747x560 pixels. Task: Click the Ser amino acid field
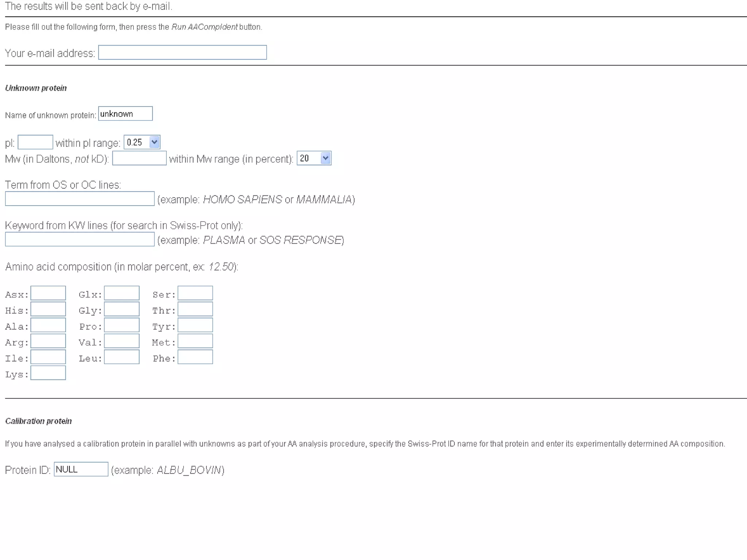coord(195,293)
